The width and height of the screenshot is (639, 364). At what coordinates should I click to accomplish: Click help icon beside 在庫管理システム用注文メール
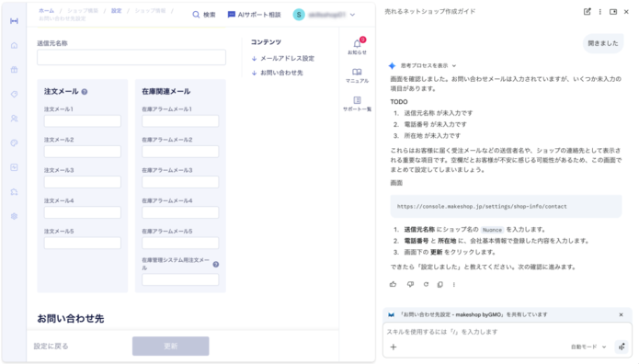tap(216, 265)
